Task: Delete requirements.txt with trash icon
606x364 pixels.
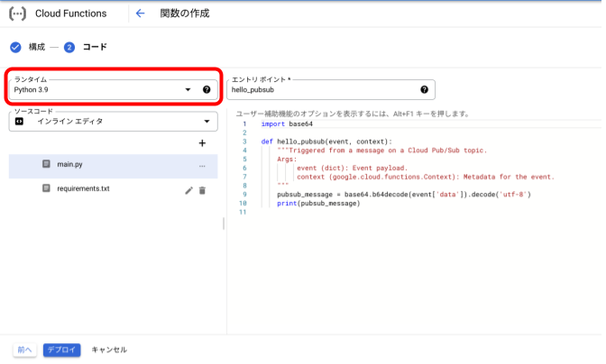Action: click(x=202, y=190)
